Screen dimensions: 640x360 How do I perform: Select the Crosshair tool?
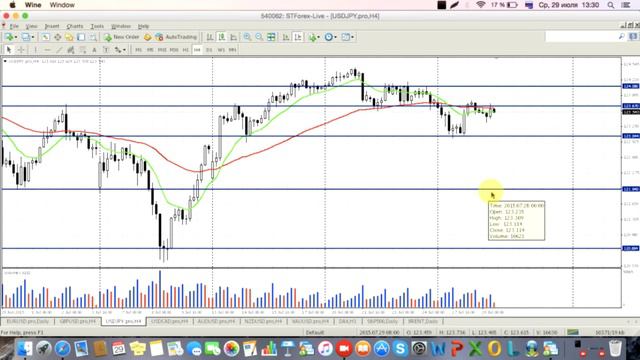tap(20, 50)
